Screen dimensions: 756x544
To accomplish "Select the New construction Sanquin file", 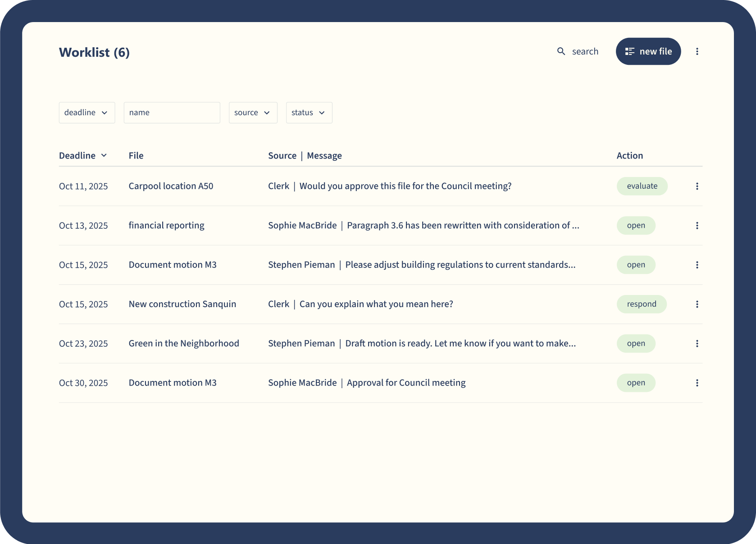I will click(x=182, y=304).
